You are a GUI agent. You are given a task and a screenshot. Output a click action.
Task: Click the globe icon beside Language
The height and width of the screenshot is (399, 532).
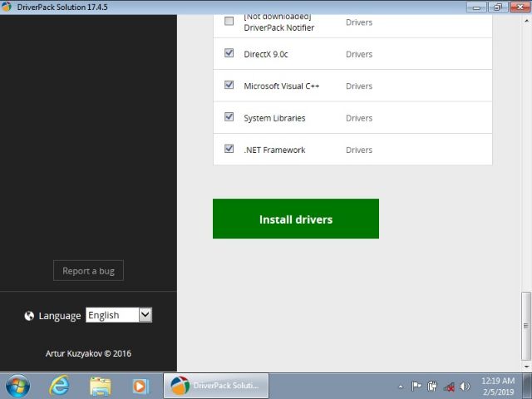pyautogui.click(x=30, y=316)
